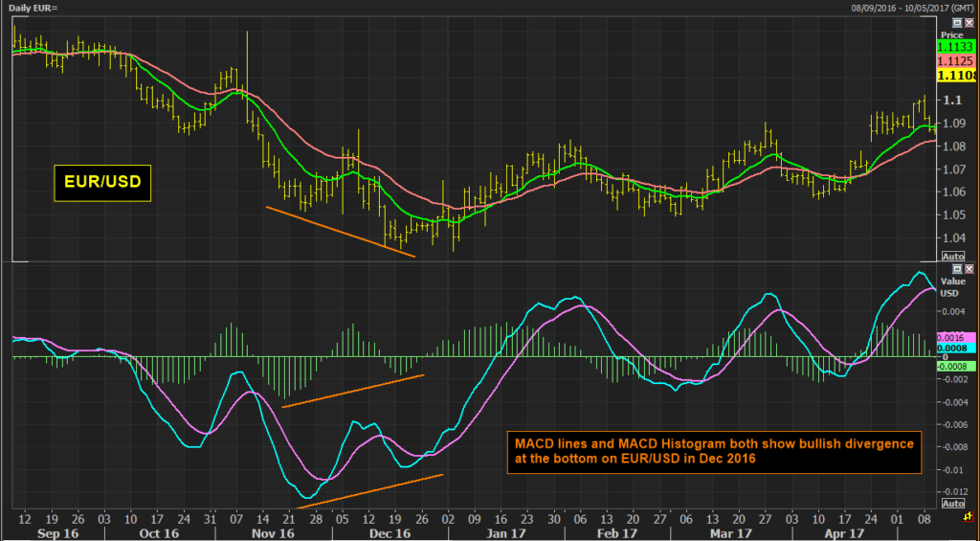This screenshot has width=980, height=541.
Task: Select the orange trendline under December price lows
Action: (x=340, y=232)
